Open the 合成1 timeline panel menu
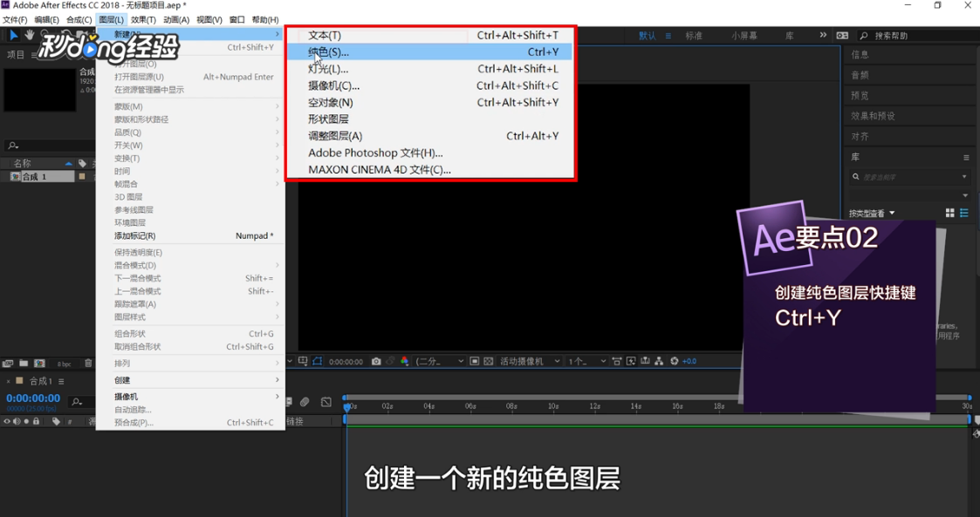This screenshot has height=517, width=980. (61, 381)
